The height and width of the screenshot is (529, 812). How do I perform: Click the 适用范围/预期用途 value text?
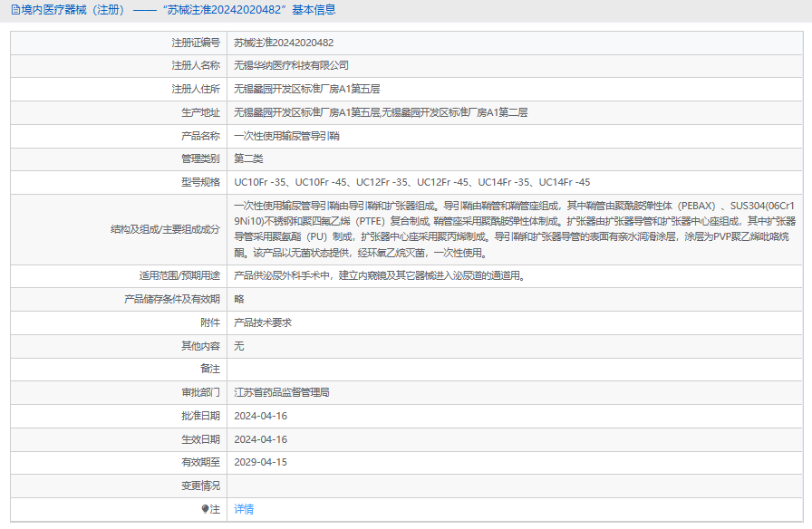coord(381,276)
